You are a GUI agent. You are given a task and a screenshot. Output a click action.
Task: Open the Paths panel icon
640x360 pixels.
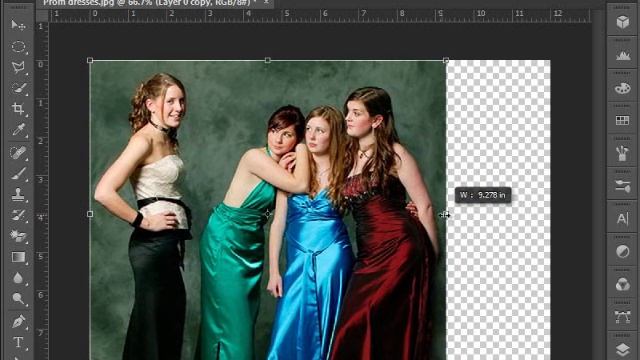622,317
